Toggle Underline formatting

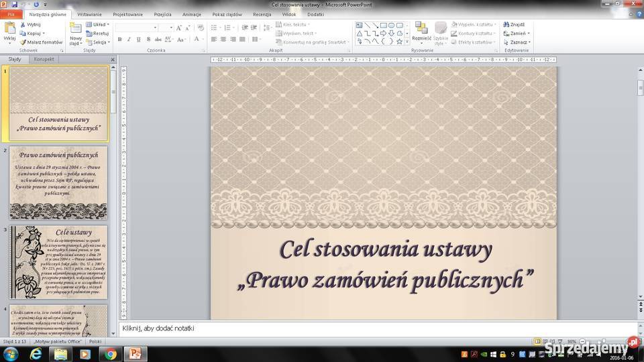(138, 40)
